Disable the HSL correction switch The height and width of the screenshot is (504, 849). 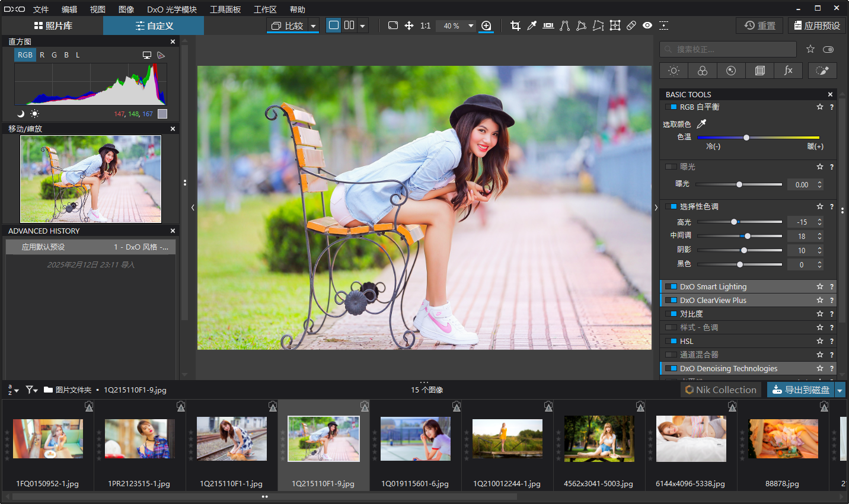pyautogui.click(x=671, y=342)
